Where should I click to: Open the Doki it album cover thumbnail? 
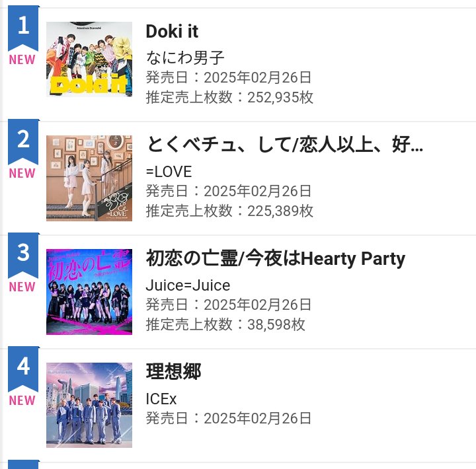pyautogui.click(x=89, y=59)
